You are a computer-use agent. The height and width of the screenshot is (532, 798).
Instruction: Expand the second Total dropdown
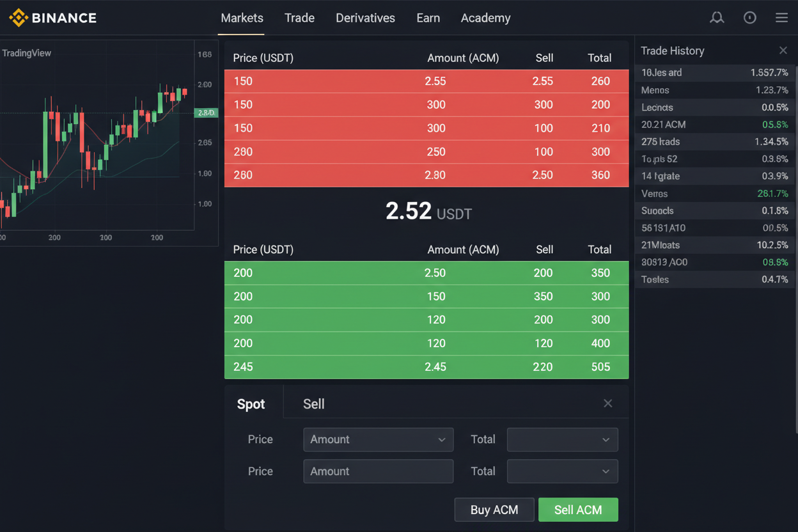[x=562, y=471]
